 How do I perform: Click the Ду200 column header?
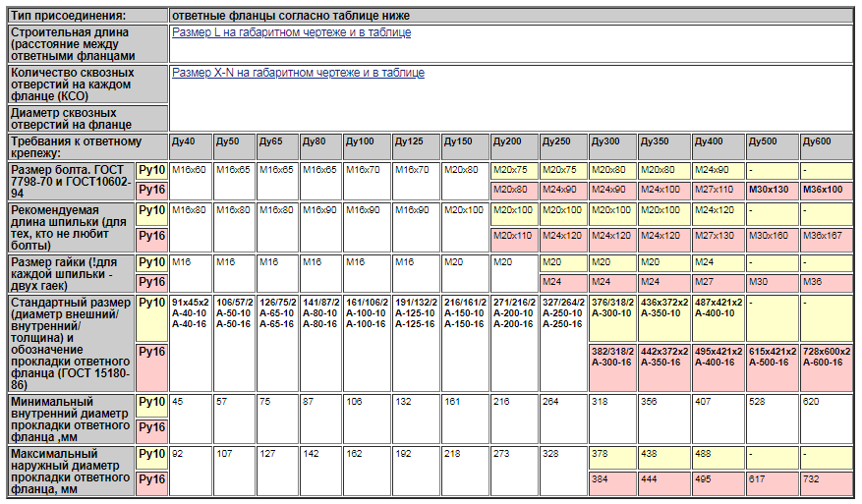[514, 146]
